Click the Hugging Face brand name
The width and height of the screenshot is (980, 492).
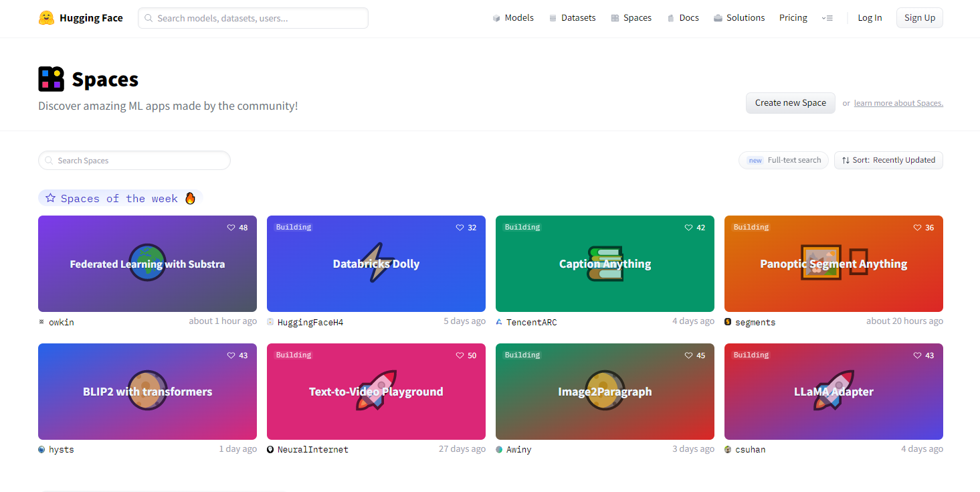point(91,18)
